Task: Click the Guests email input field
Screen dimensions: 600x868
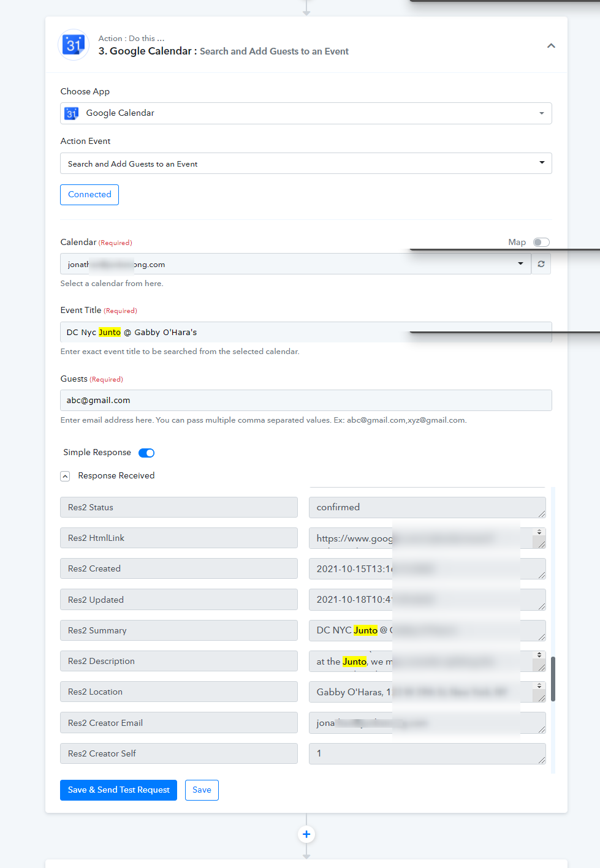Action: 306,401
